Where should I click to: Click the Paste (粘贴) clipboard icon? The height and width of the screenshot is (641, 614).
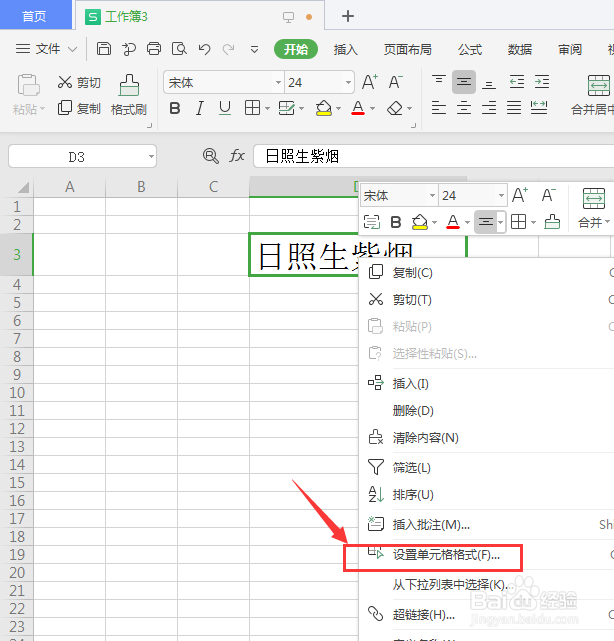pyautogui.click(x=28, y=85)
